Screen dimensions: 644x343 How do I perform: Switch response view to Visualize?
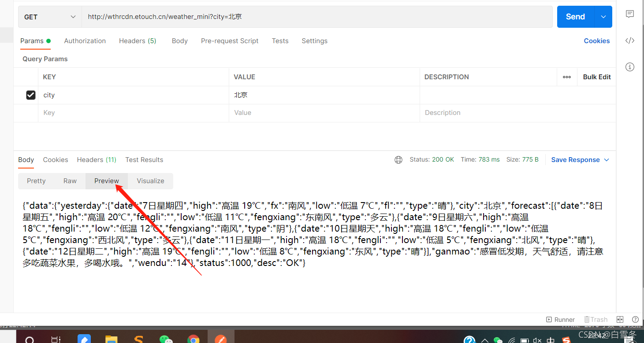[x=150, y=181]
